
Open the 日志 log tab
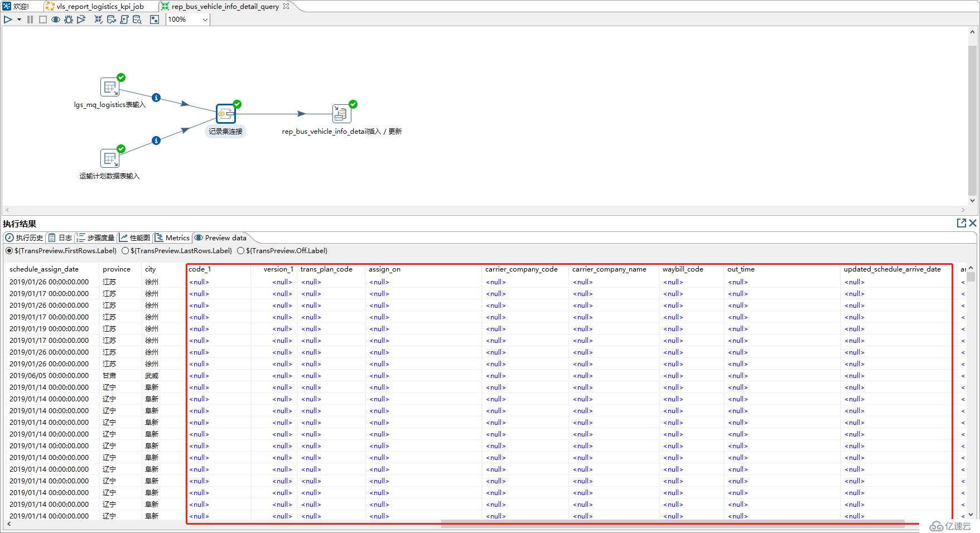pyautogui.click(x=60, y=238)
